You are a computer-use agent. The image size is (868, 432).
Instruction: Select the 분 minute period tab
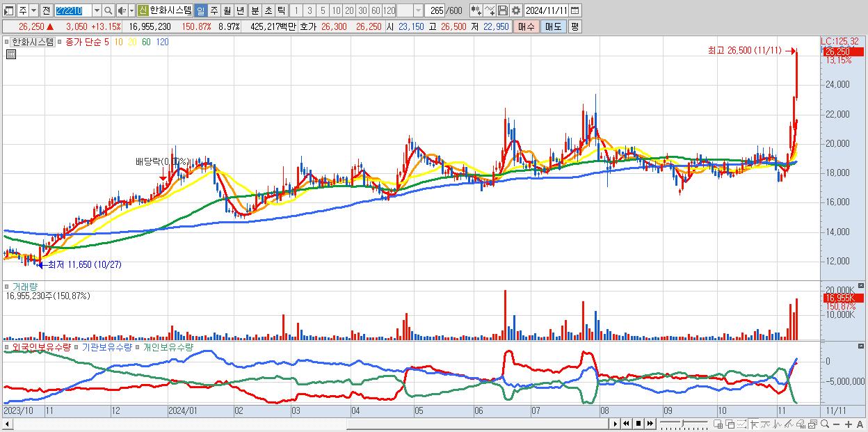pos(255,10)
